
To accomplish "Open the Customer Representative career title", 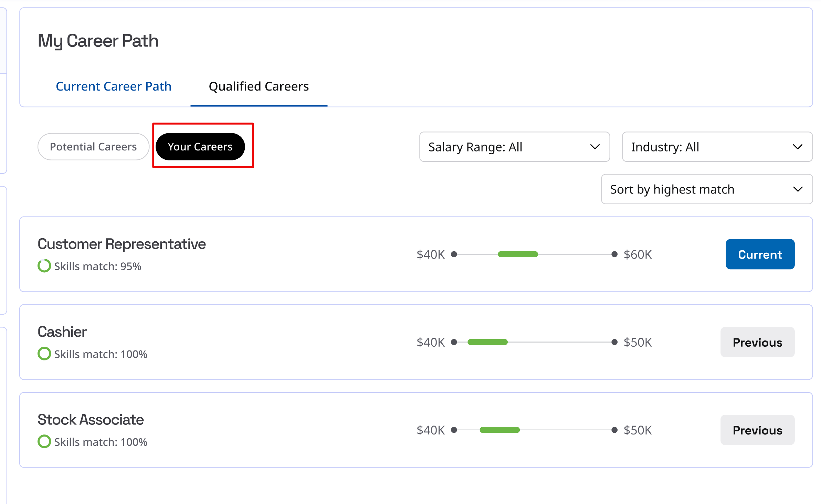I will pyautogui.click(x=122, y=244).
